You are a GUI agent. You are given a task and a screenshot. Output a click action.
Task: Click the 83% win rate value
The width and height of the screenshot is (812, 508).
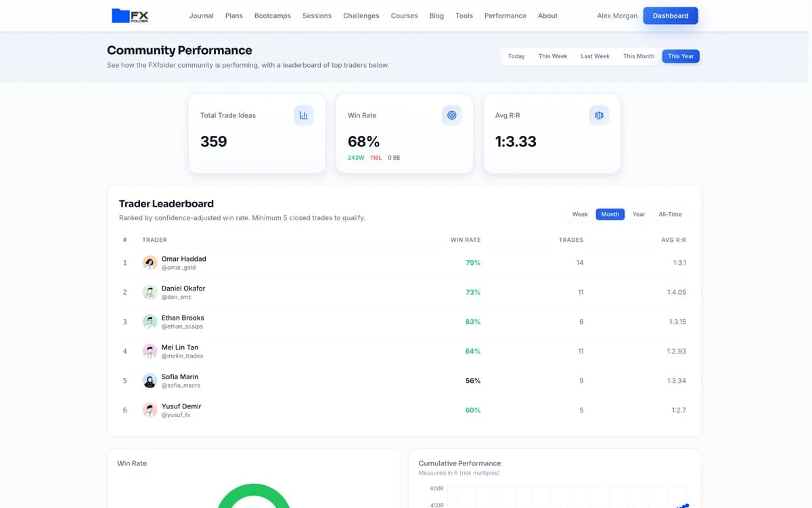click(x=473, y=322)
